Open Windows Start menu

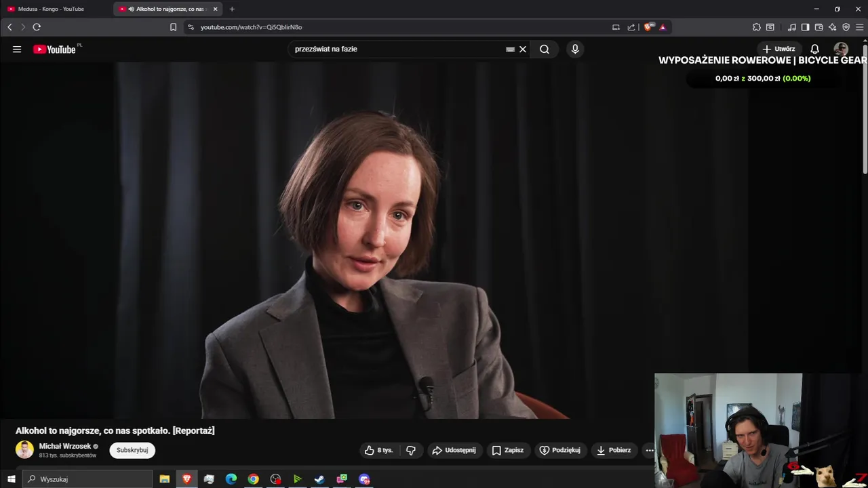[x=11, y=479]
